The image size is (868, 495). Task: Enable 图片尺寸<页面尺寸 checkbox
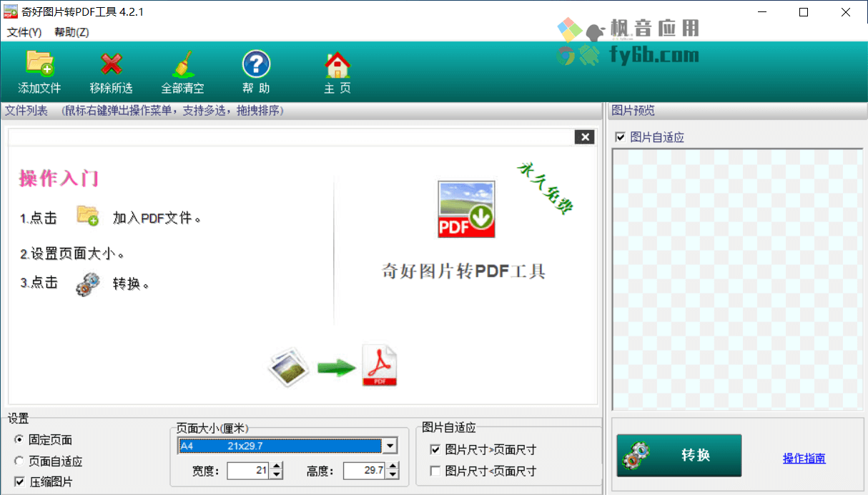435,471
